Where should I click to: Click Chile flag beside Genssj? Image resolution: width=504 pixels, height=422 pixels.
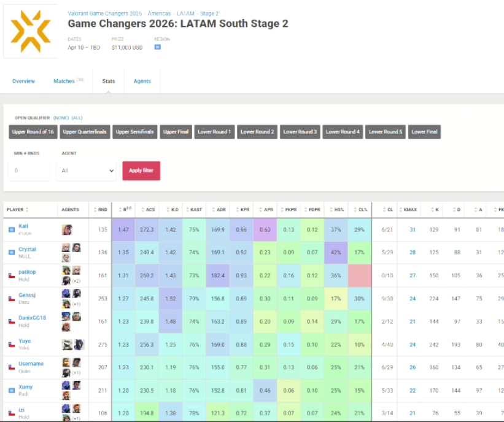(x=12, y=299)
